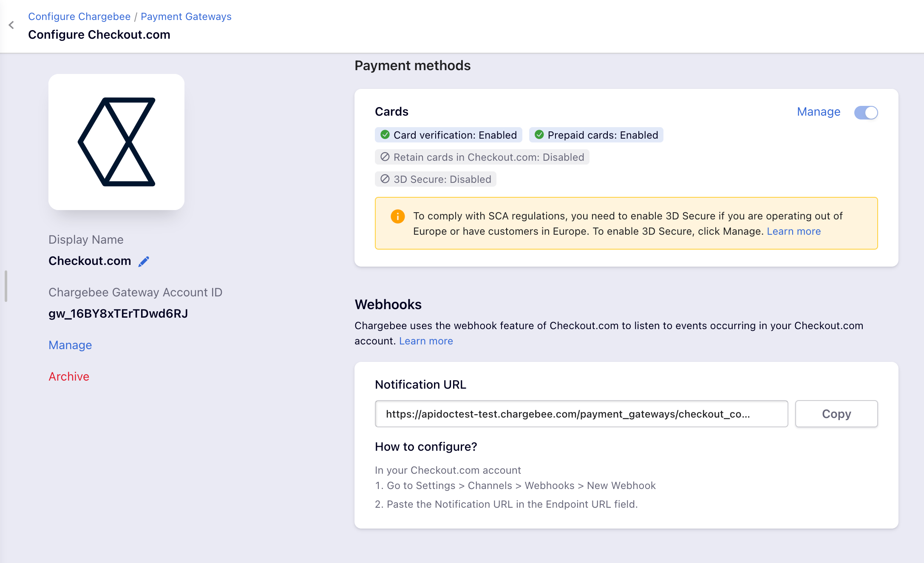Click the Checkout.com logo thumbnail
924x563 pixels.
(116, 142)
